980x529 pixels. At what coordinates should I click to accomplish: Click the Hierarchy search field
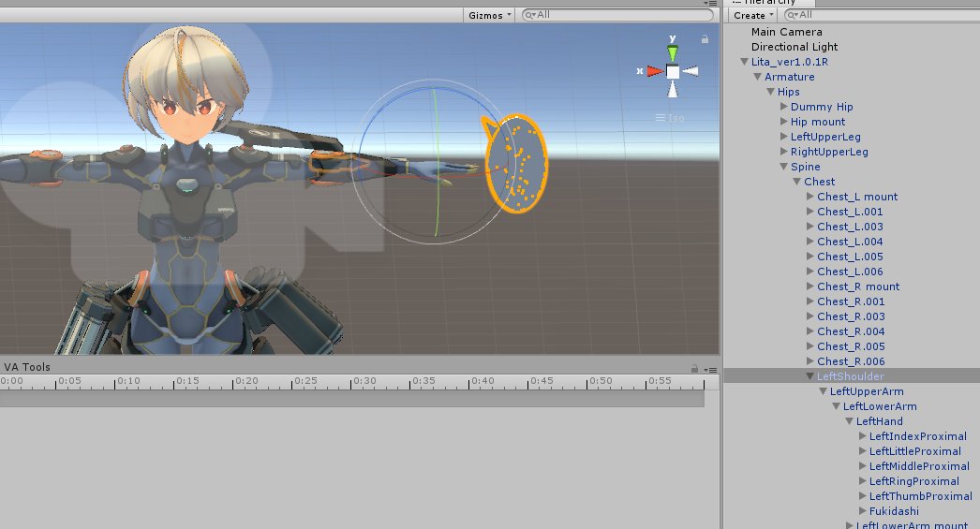pyautogui.click(x=882, y=14)
